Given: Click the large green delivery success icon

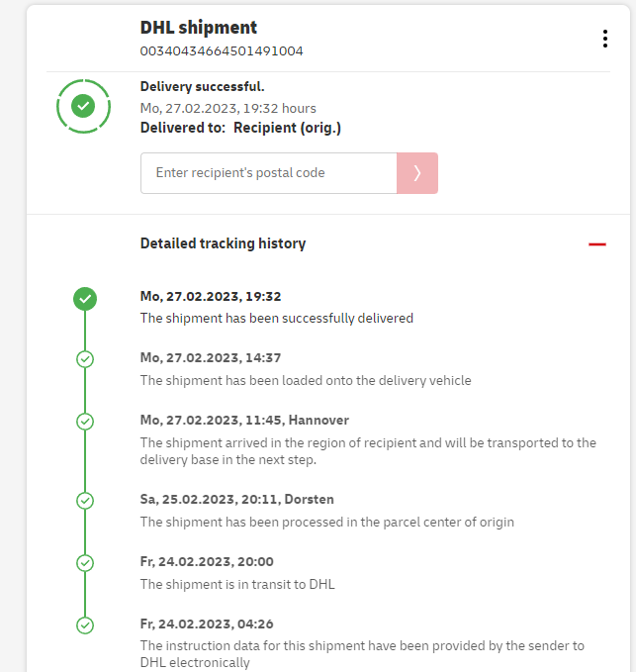Looking at the screenshot, I should coord(84,105).
